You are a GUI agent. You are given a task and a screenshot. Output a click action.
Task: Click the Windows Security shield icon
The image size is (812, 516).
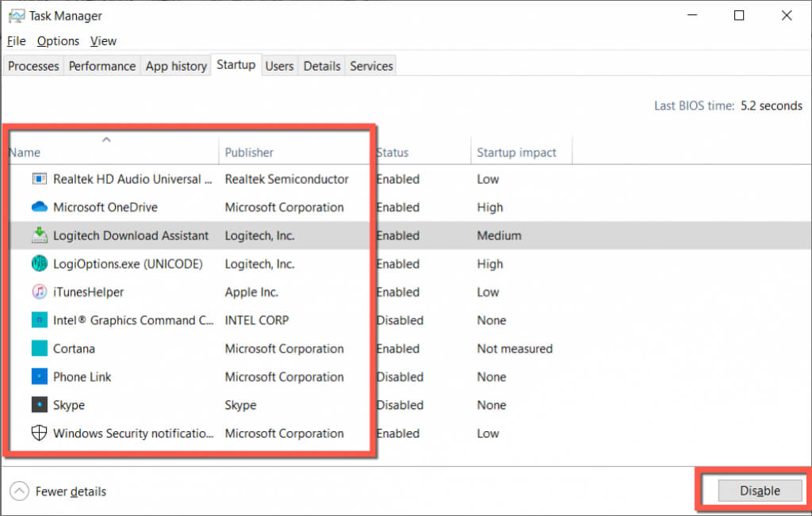[x=40, y=434]
